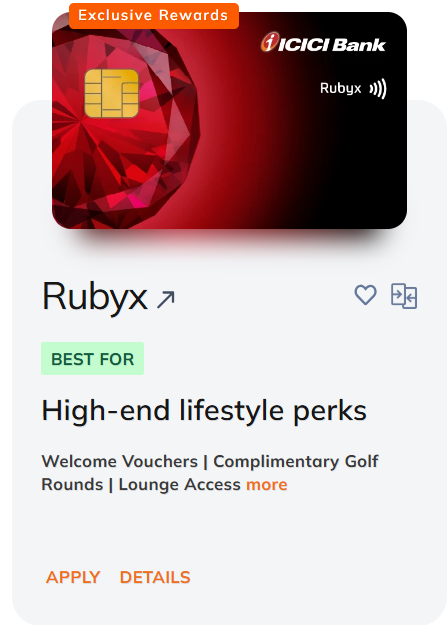Click the compare cards icon

(x=404, y=296)
